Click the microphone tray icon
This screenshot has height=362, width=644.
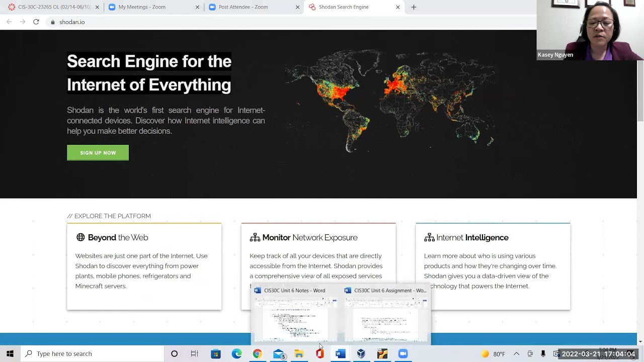(x=543, y=354)
